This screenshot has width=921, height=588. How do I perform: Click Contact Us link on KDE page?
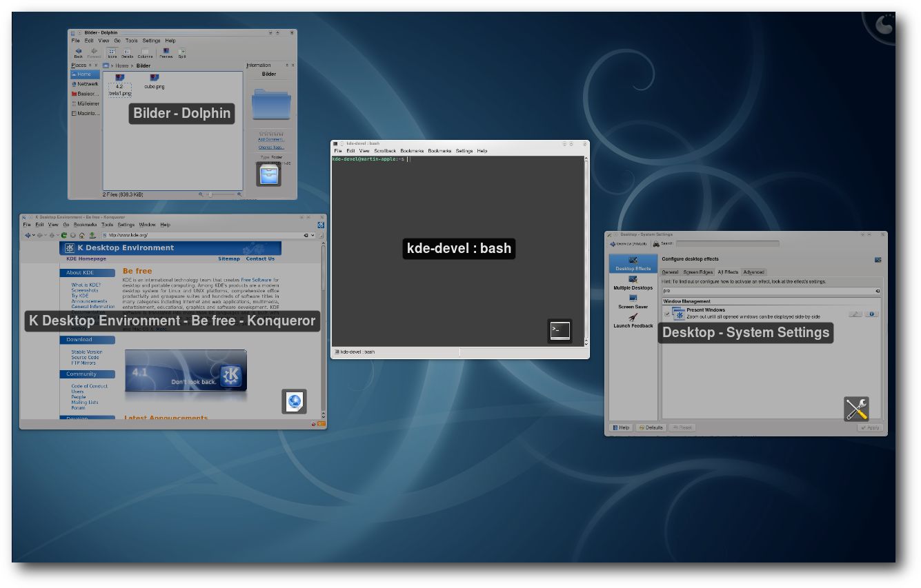[x=260, y=259]
